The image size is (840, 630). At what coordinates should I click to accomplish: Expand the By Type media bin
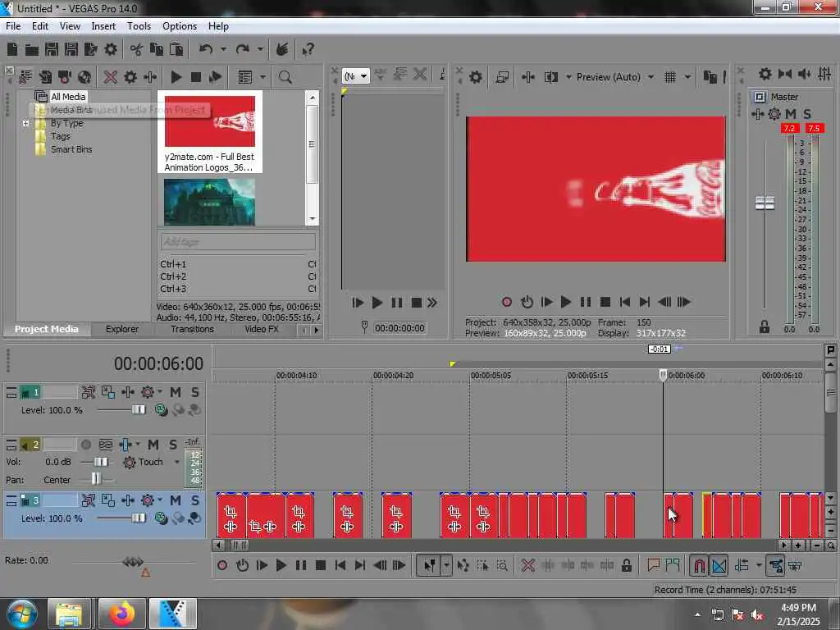25,123
